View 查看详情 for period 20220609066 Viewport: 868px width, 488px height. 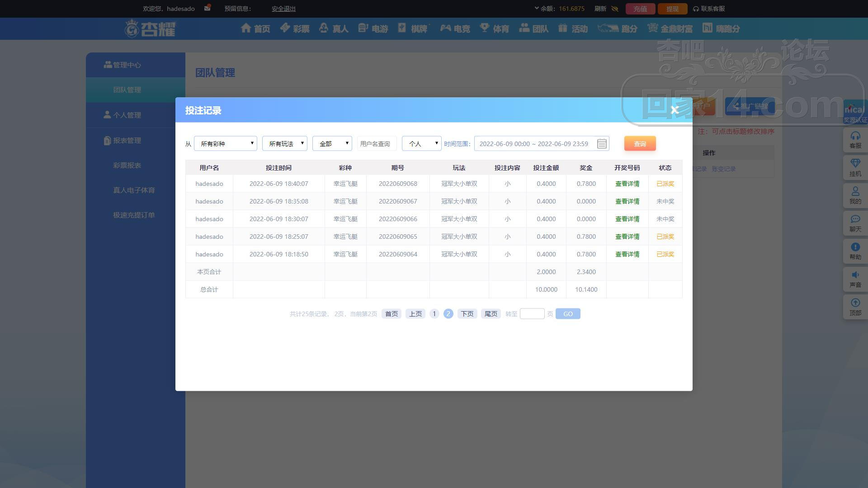pyautogui.click(x=627, y=219)
